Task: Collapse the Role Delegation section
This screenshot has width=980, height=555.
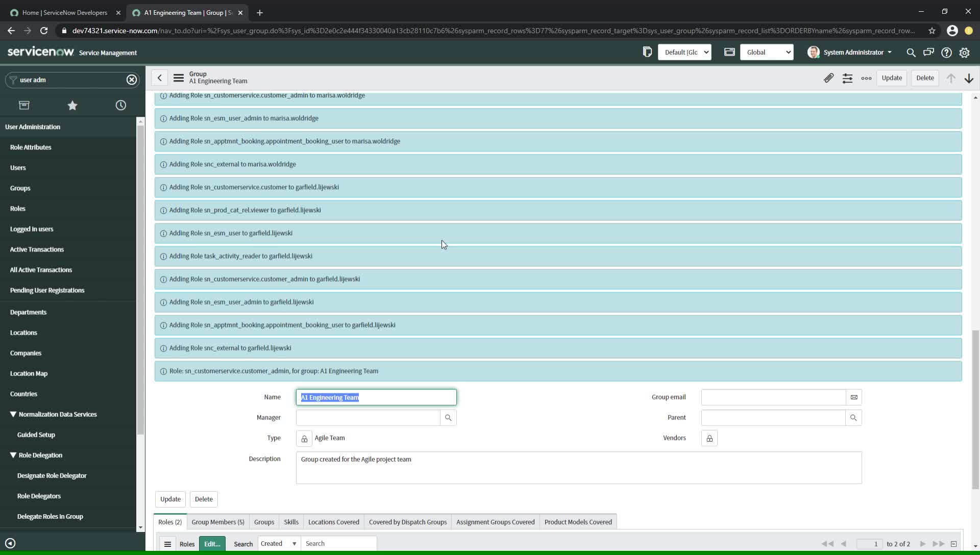Action: (14, 455)
